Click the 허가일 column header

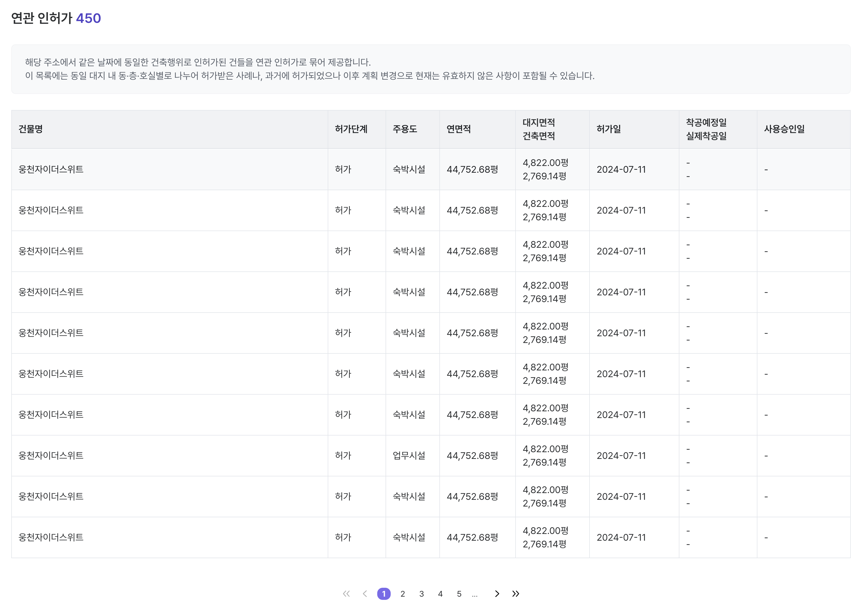pos(608,129)
